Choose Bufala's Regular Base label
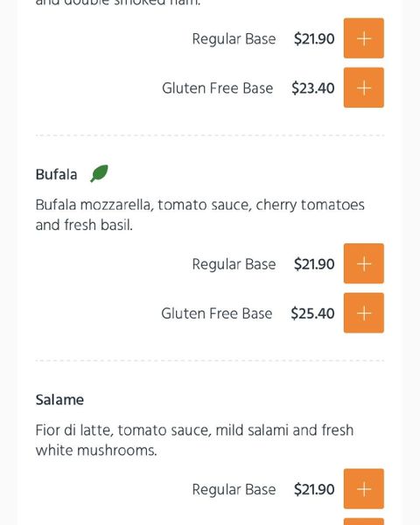420x525 pixels. pyautogui.click(x=234, y=264)
